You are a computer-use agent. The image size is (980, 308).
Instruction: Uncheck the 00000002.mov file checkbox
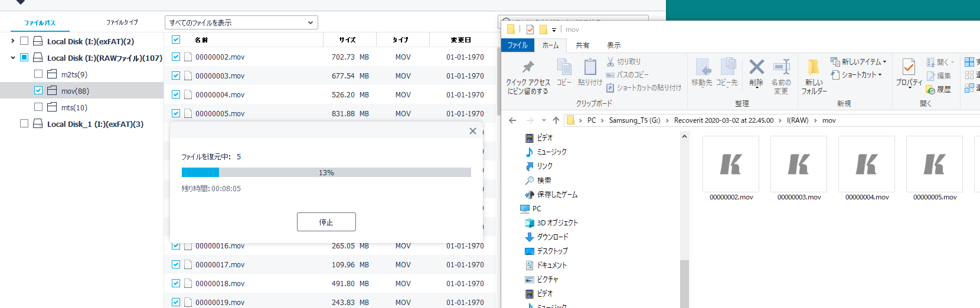[x=176, y=57]
